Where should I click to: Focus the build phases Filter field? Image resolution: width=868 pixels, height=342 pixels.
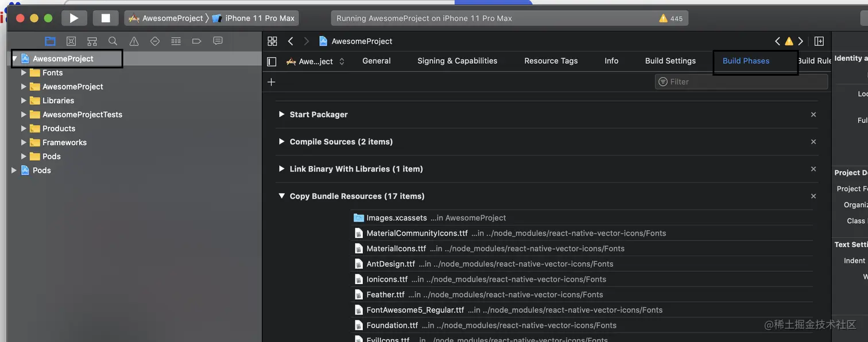[x=741, y=81]
